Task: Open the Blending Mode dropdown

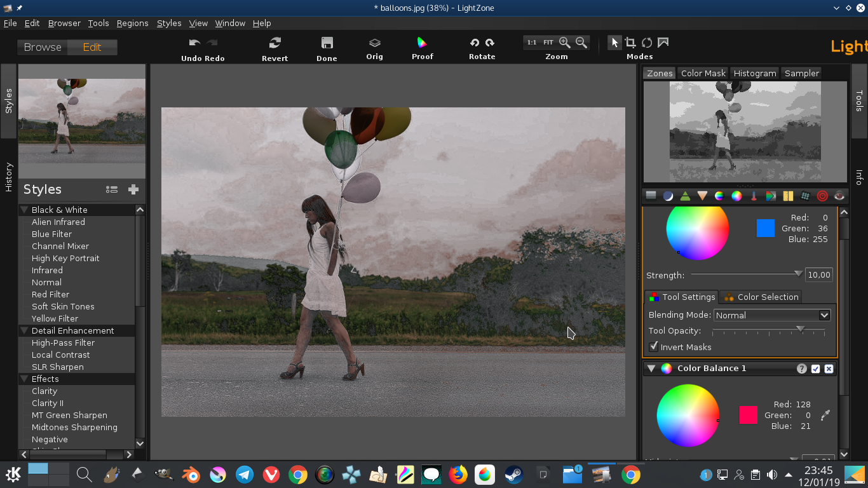Action: (771, 315)
